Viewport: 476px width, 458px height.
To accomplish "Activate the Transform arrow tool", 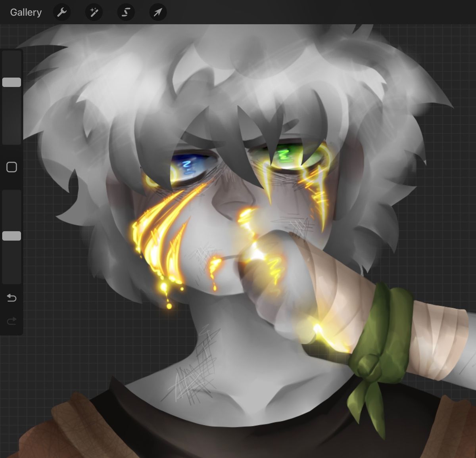I will pyautogui.click(x=158, y=12).
